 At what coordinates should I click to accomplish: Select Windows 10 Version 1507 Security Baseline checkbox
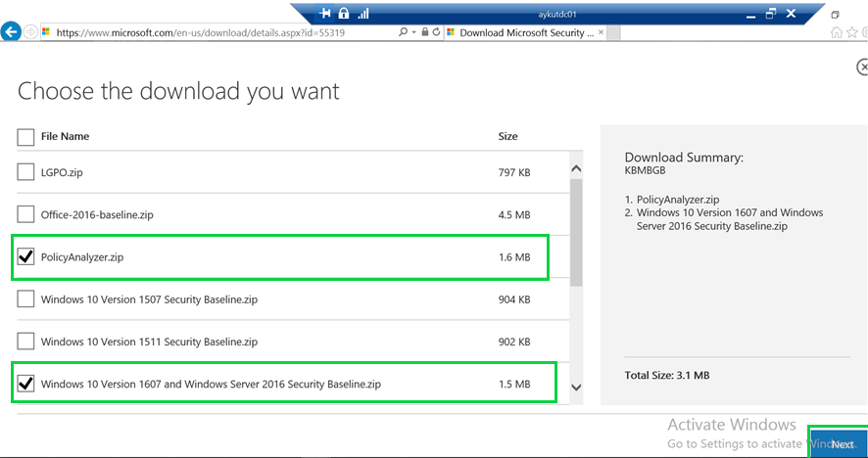point(25,299)
